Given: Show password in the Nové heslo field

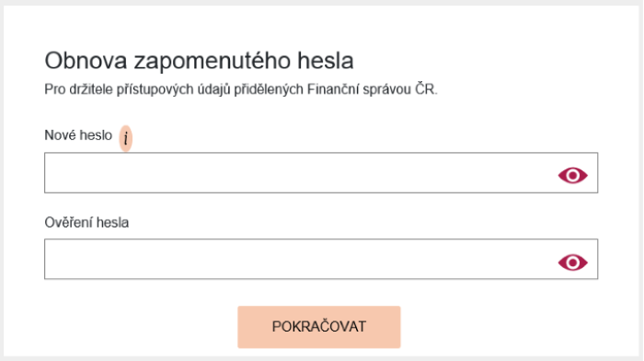Looking at the screenshot, I should 572,176.
